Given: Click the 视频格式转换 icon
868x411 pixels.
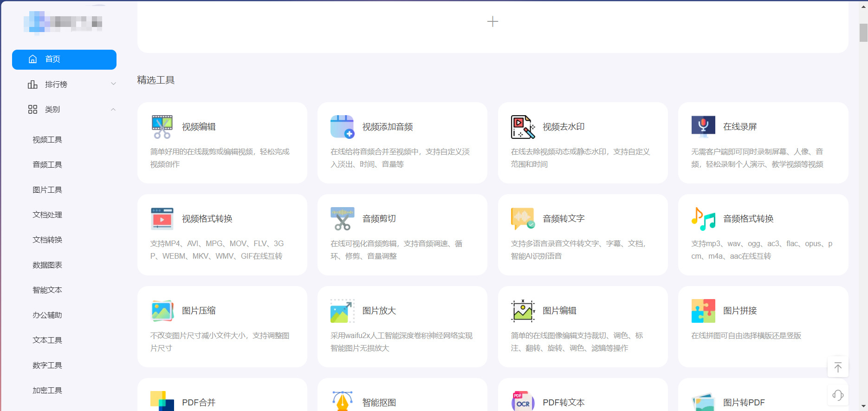Looking at the screenshot, I should pyautogui.click(x=162, y=219).
